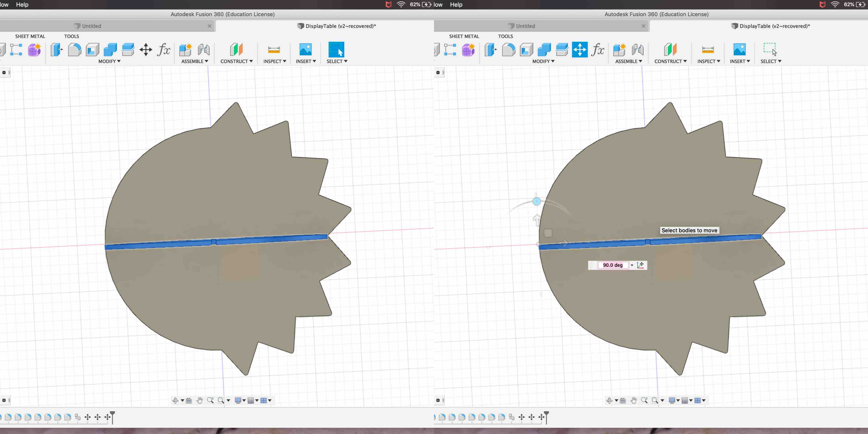The height and width of the screenshot is (434, 868).
Task: Activate the Move/Copy tool in left window
Action: tap(146, 49)
